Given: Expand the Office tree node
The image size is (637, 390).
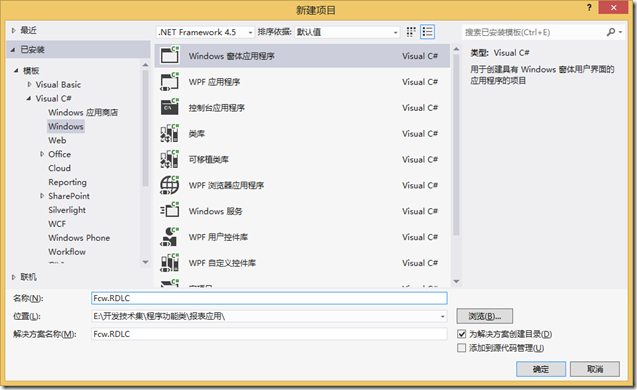Looking at the screenshot, I should click(42, 154).
